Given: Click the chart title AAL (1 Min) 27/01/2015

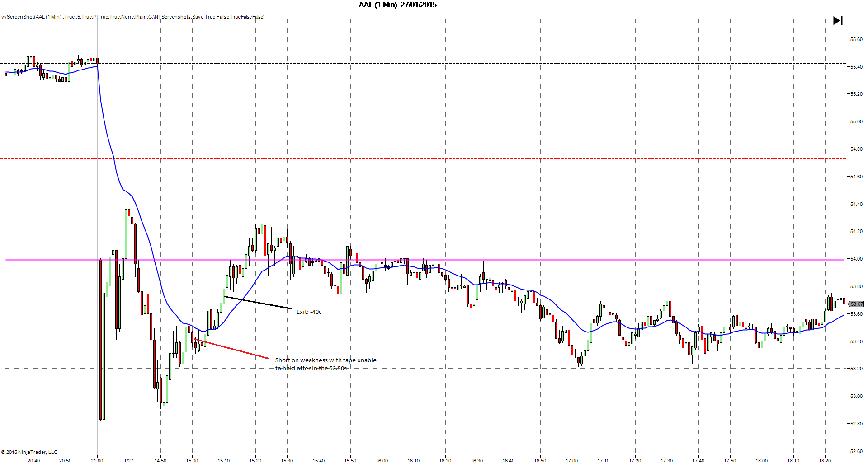Looking at the screenshot, I should [x=398, y=5].
